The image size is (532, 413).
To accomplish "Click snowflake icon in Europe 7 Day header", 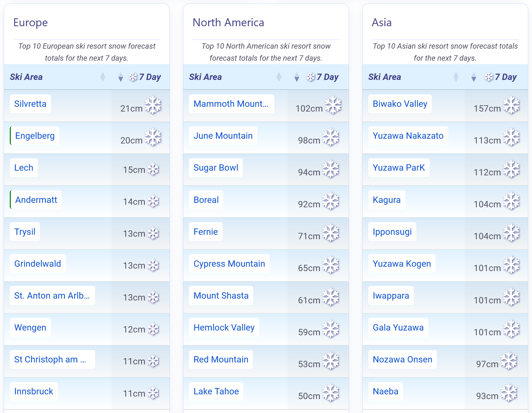I will [133, 77].
